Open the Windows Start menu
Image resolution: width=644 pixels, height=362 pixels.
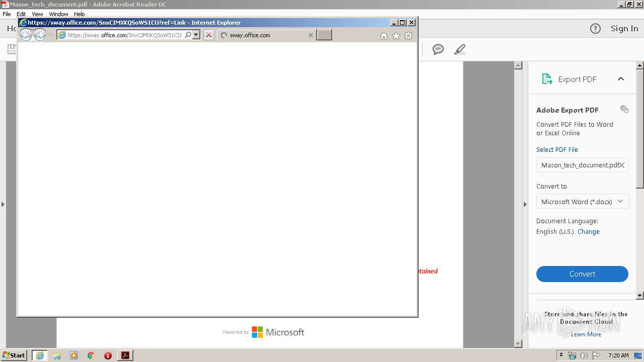pyautogui.click(x=14, y=355)
